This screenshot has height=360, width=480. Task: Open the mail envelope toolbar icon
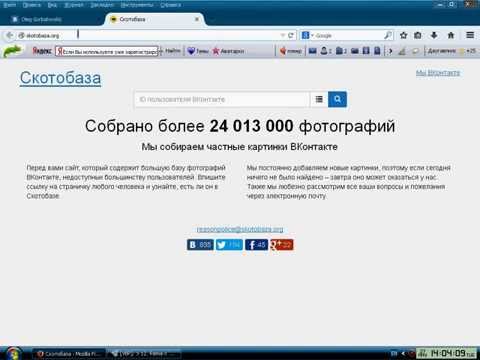(x=312, y=51)
